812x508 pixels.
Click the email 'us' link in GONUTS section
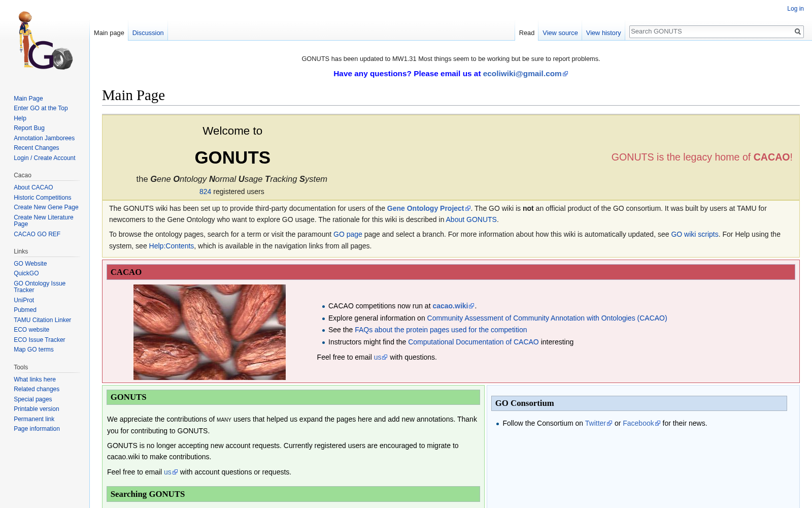click(171, 472)
